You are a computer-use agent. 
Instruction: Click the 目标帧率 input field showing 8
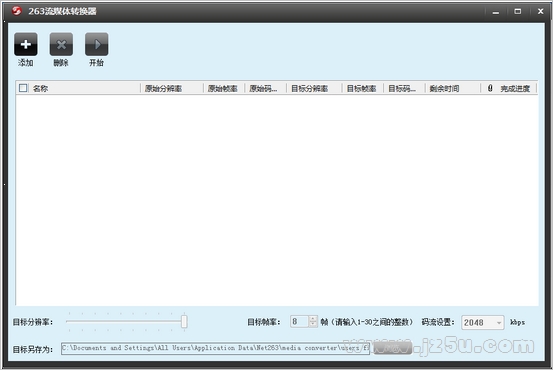pyautogui.click(x=299, y=321)
